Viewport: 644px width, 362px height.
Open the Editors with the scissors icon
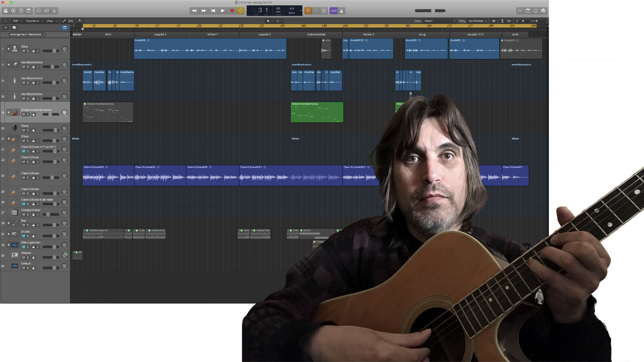(x=54, y=11)
